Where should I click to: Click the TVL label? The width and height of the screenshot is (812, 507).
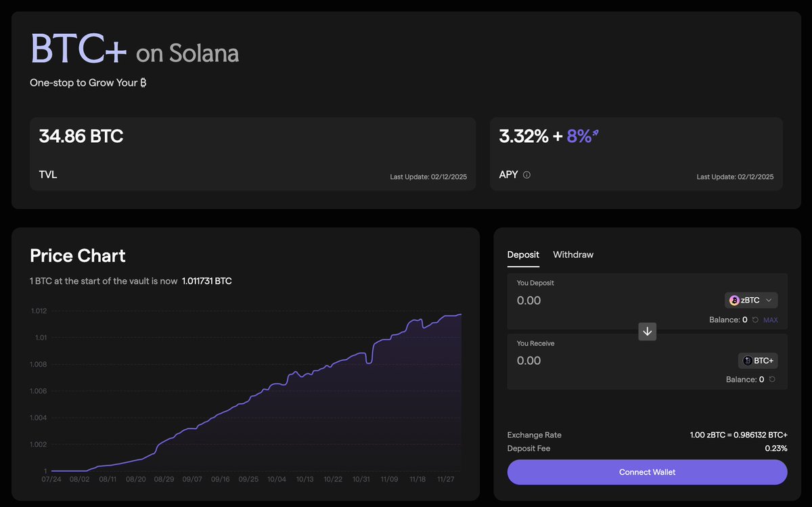(x=48, y=175)
